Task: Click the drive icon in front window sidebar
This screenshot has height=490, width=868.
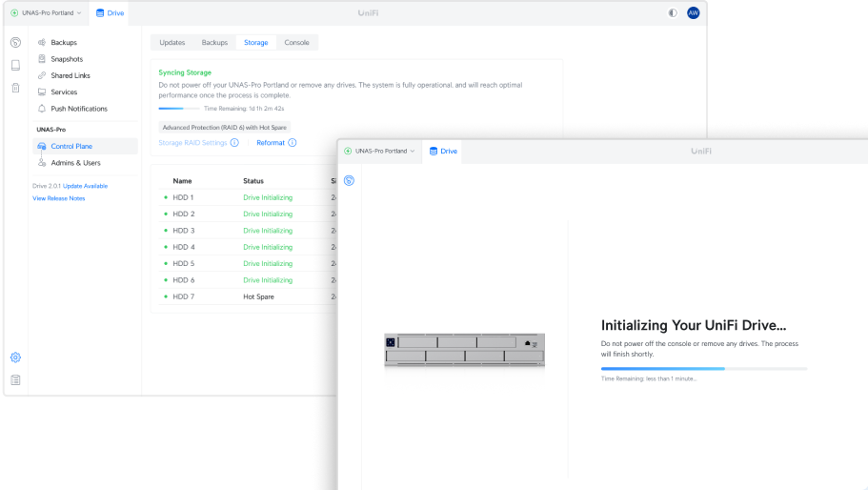Action: click(349, 180)
